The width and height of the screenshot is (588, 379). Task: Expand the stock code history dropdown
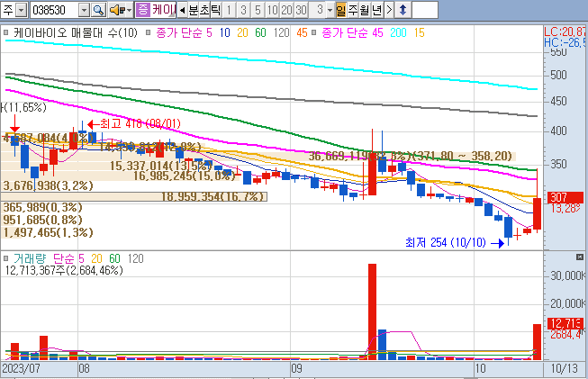[x=85, y=10]
